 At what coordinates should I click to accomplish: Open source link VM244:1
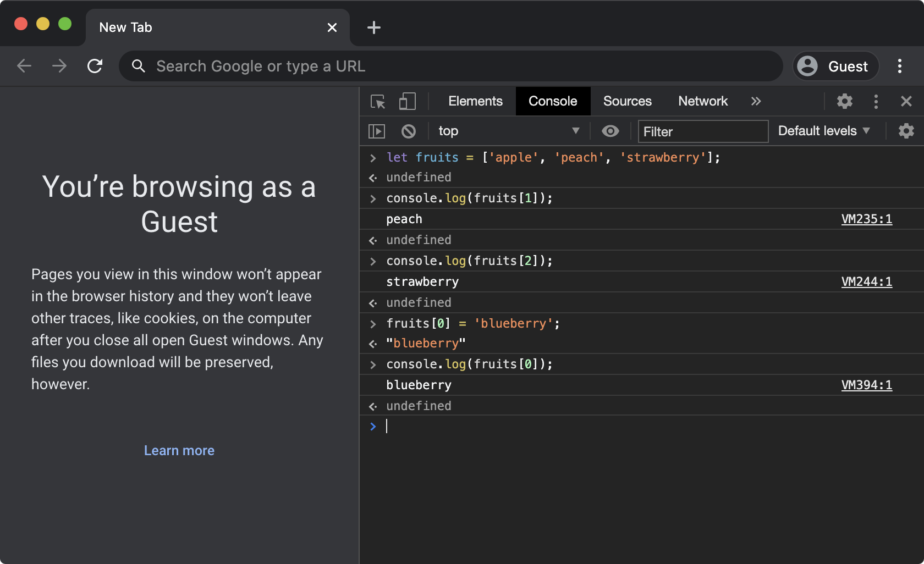(x=867, y=281)
